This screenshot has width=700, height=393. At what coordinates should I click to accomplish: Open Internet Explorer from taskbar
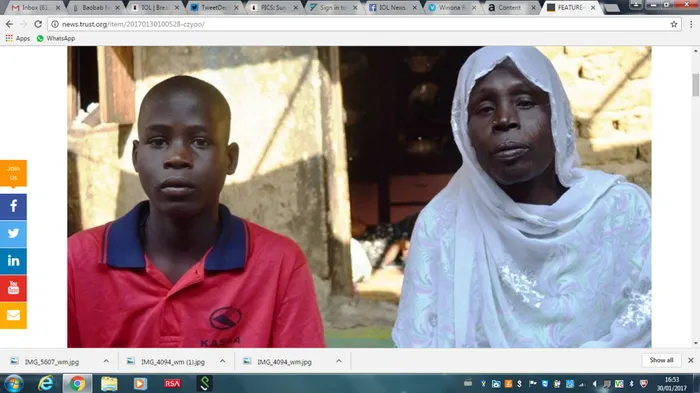click(45, 383)
